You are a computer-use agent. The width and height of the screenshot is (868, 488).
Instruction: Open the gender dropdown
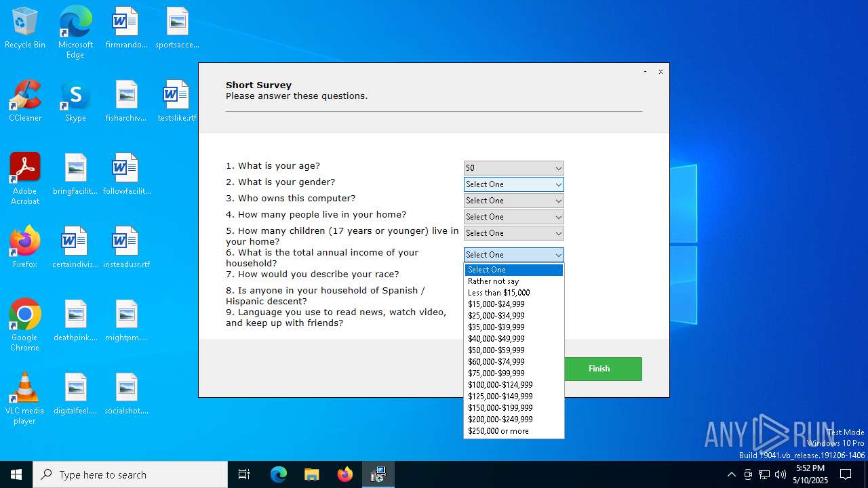[x=514, y=184]
